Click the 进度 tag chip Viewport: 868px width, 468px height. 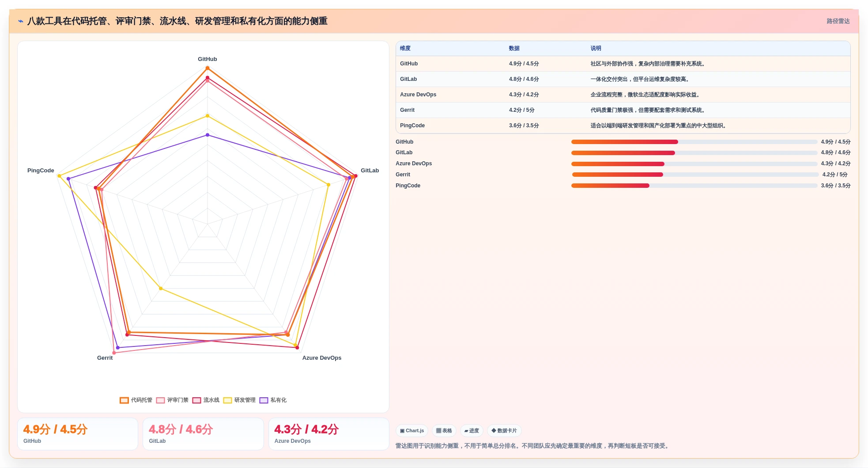(472, 431)
